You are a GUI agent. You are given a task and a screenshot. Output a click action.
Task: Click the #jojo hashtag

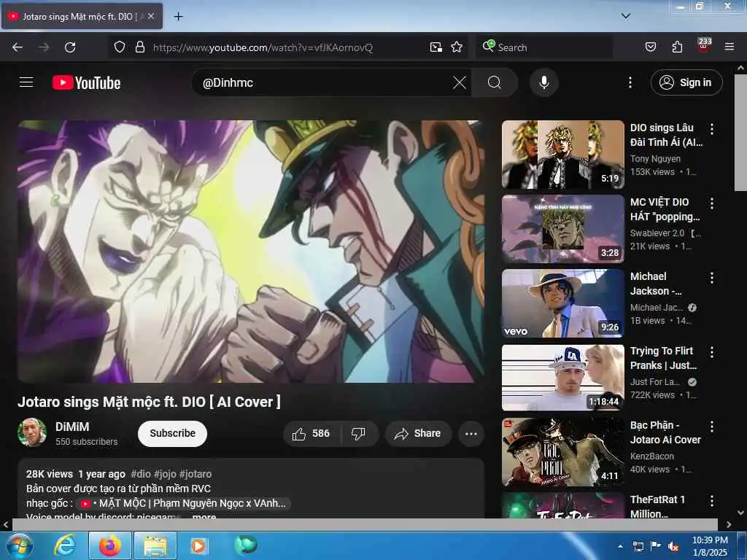coord(165,474)
